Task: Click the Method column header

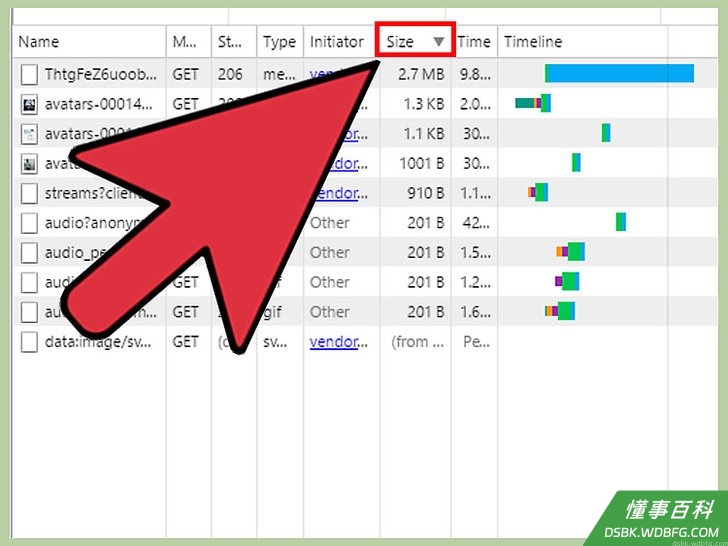Action: click(x=188, y=42)
